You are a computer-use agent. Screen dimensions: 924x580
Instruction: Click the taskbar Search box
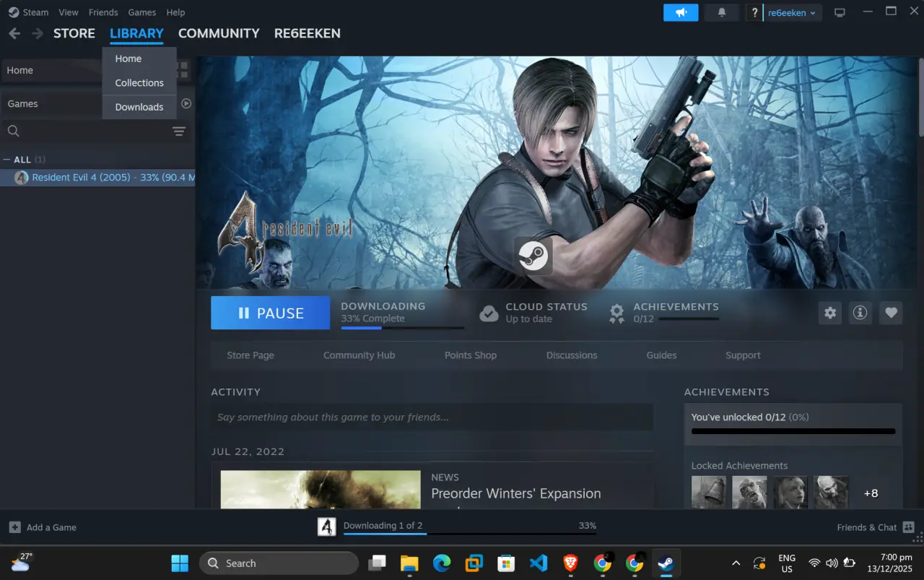point(279,563)
